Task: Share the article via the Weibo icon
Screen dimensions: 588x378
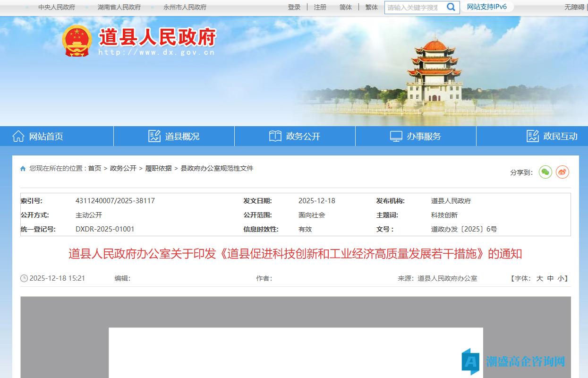Action: [x=562, y=172]
